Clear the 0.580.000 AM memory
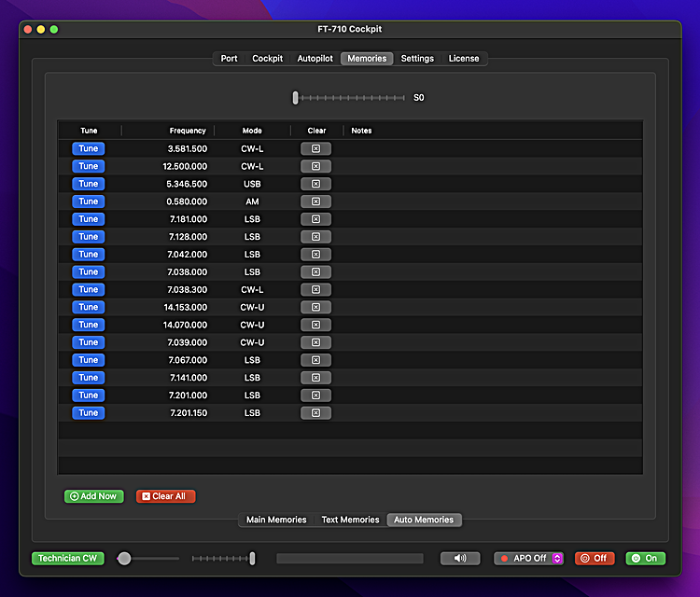Screen dimensions: 700x597 (x=315, y=201)
